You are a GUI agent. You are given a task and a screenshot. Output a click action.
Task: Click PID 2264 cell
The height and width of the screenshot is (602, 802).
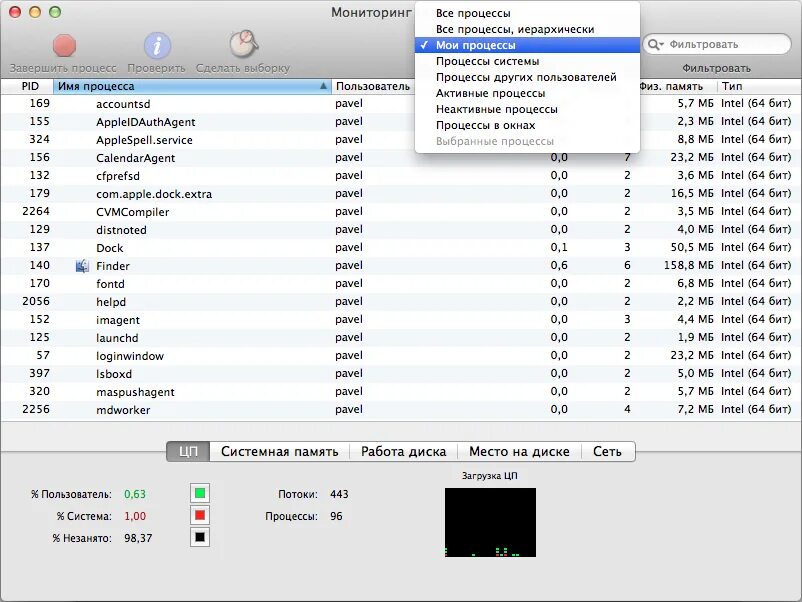(x=36, y=211)
